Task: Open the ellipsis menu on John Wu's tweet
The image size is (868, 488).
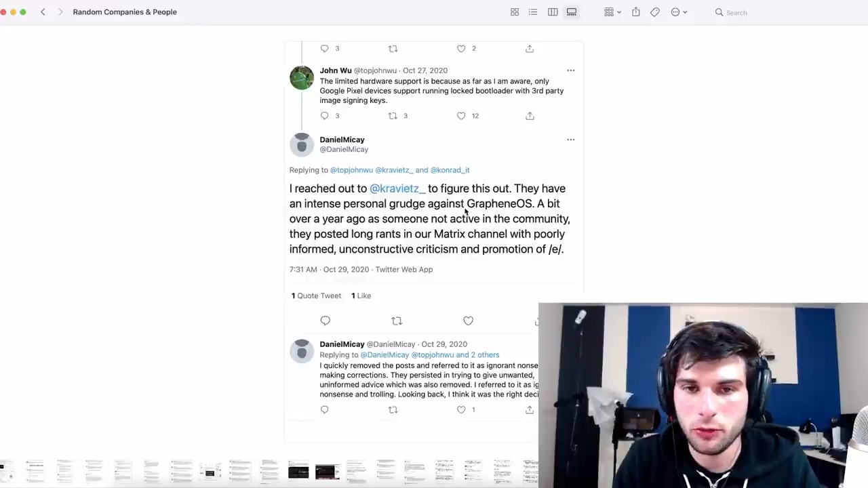Action: [570, 70]
